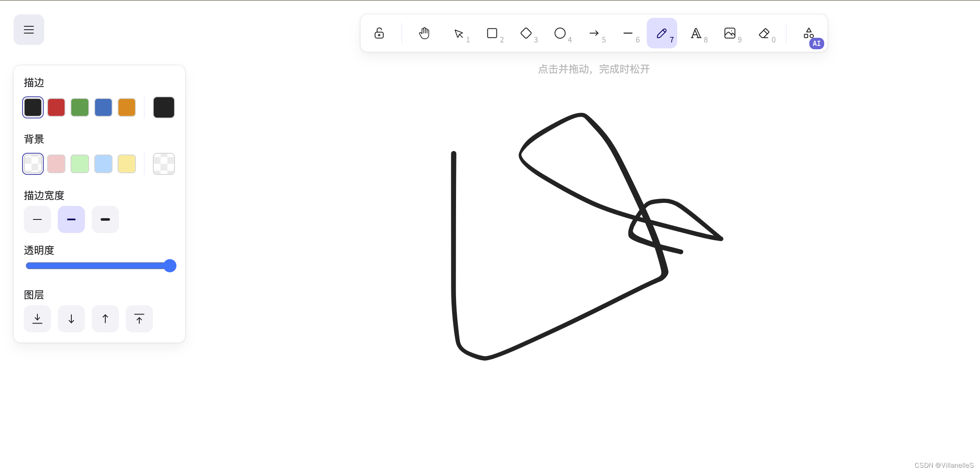Set stroke color to orange

(x=127, y=107)
